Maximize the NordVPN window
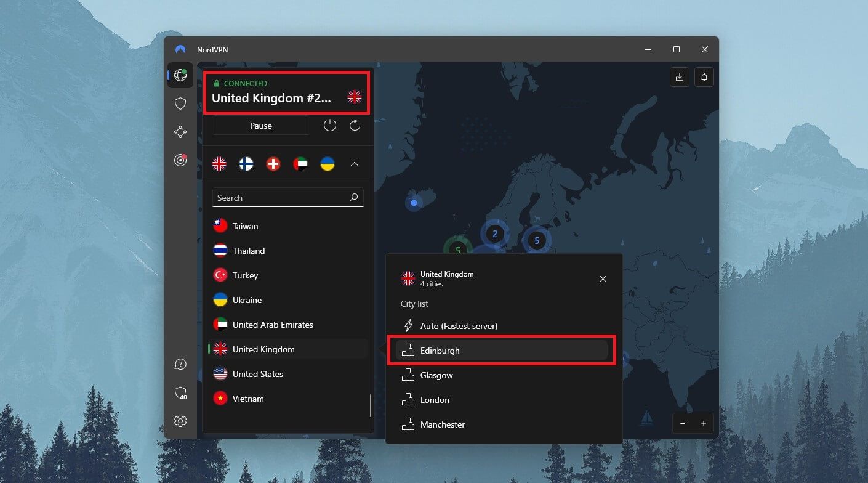868x483 pixels. point(677,49)
